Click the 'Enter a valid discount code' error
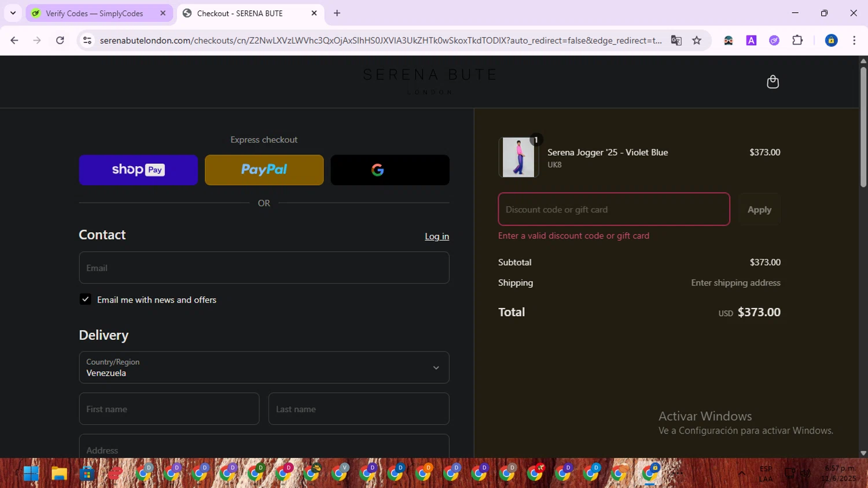 coord(573,236)
